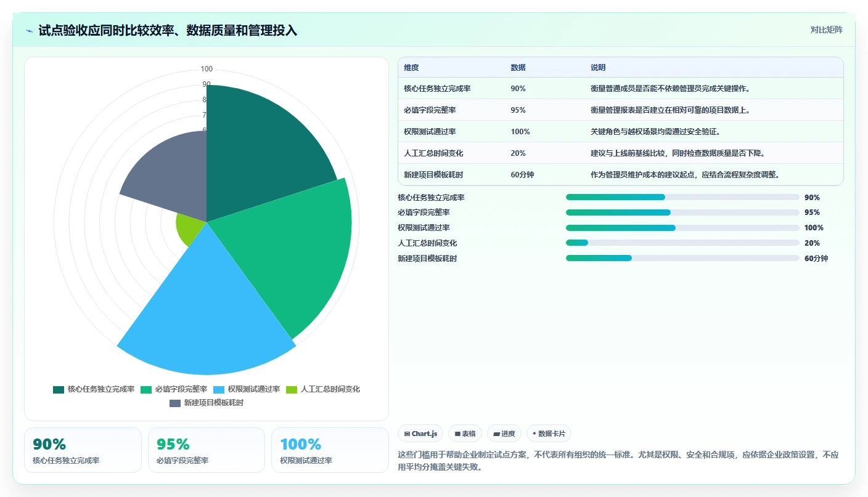The width and height of the screenshot is (868, 497).
Task: Click the 说明 table column header
Action: click(598, 68)
